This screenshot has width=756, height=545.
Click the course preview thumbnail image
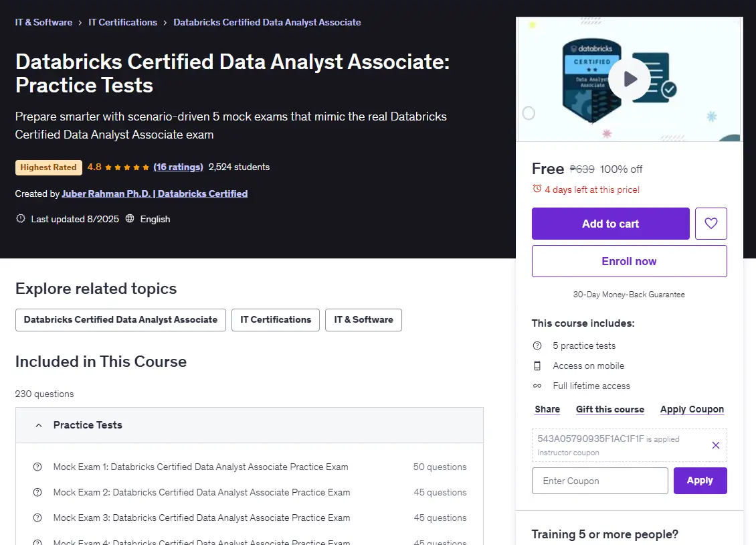click(x=629, y=80)
